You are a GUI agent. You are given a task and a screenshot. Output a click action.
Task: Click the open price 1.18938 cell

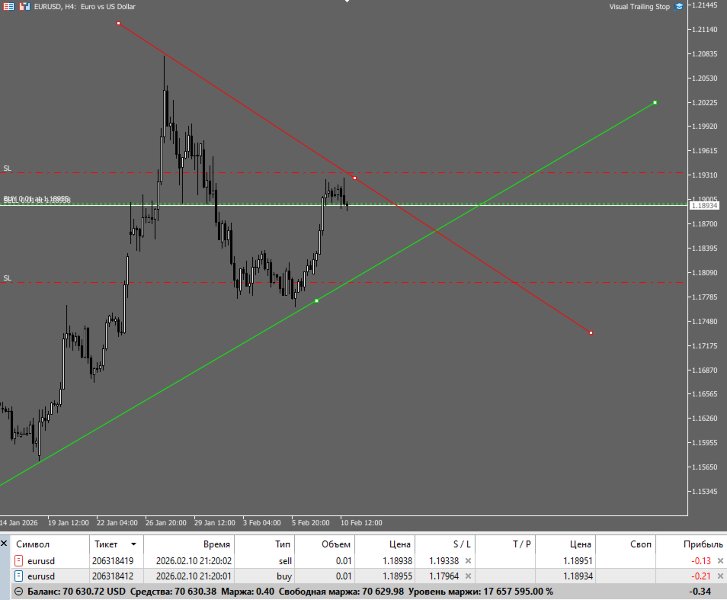[397, 561]
